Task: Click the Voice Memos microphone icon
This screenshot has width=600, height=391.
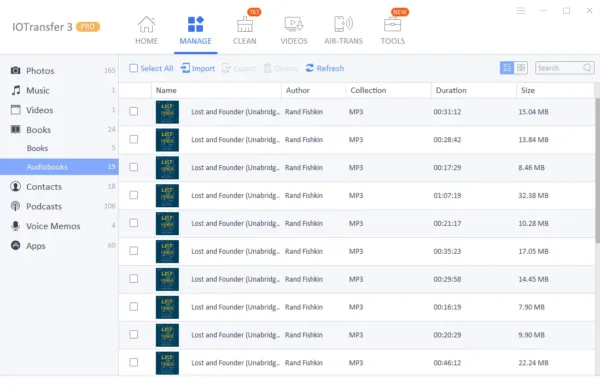Action: [x=15, y=226]
